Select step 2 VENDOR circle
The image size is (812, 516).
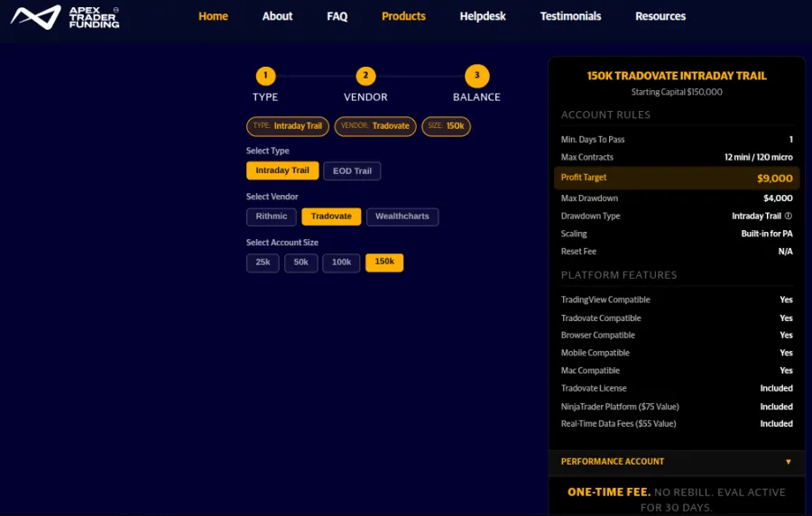365,76
